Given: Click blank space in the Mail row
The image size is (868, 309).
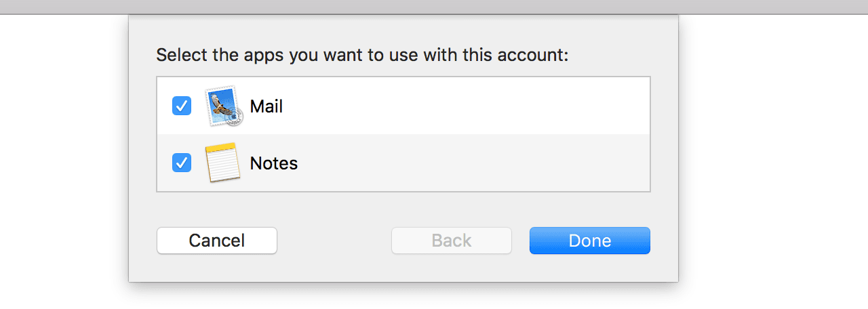Looking at the screenshot, I should [461, 106].
